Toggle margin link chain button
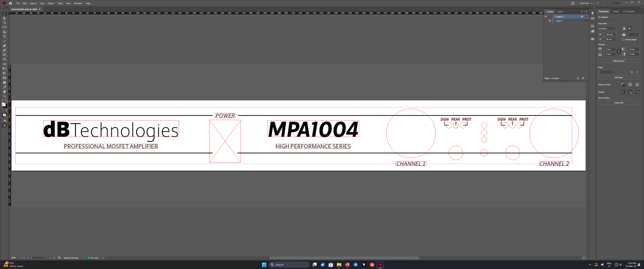Screen dimensions: 644x269 (619, 51)
